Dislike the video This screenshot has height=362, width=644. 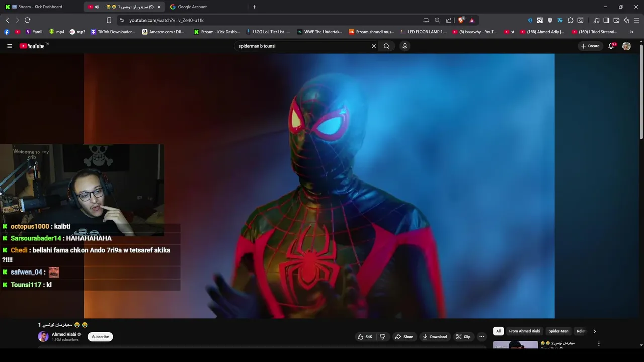[x=382, y=337]
